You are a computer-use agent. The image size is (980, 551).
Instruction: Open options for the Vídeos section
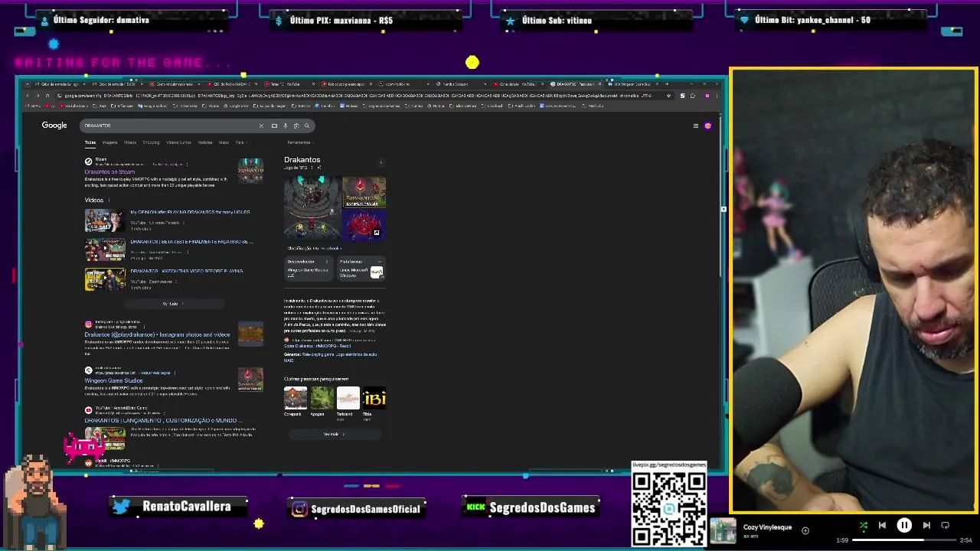pyautogui.click(x=109, y=201)
